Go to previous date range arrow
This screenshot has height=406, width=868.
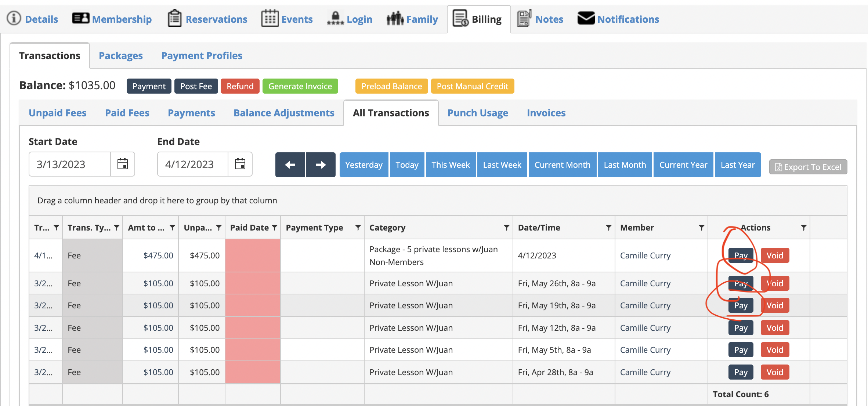[290, 165]
